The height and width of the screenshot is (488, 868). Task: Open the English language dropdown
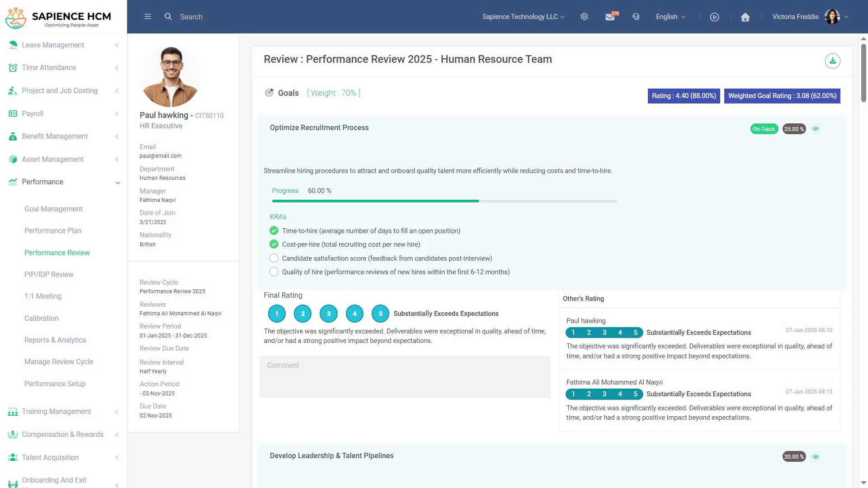671,17
